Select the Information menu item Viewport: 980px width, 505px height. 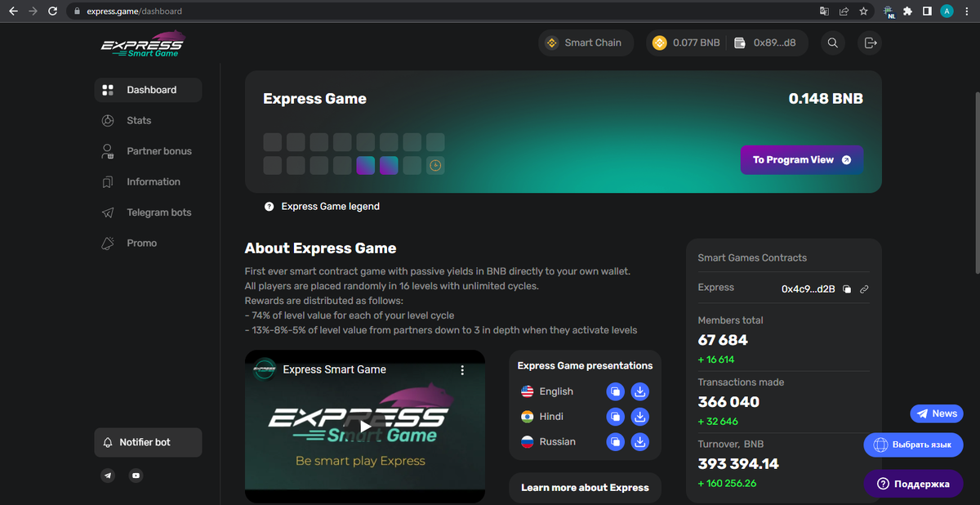click(140, 181)
